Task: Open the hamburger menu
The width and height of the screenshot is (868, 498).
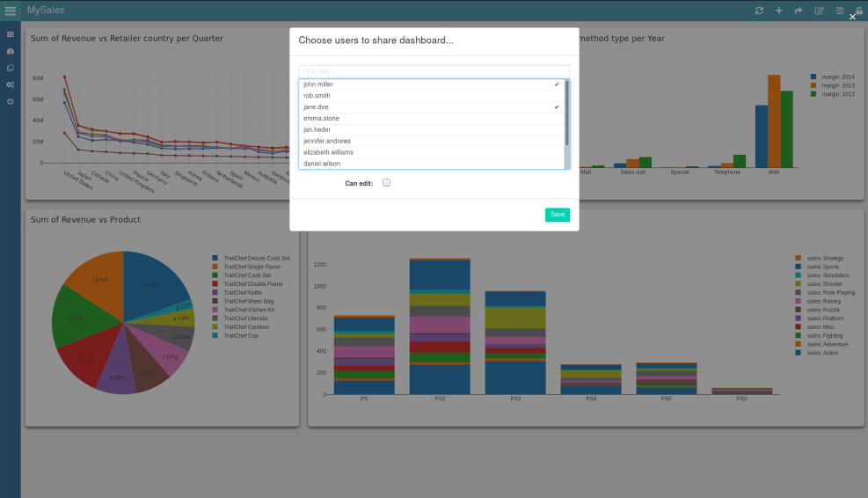Action: tap(11, 11)
